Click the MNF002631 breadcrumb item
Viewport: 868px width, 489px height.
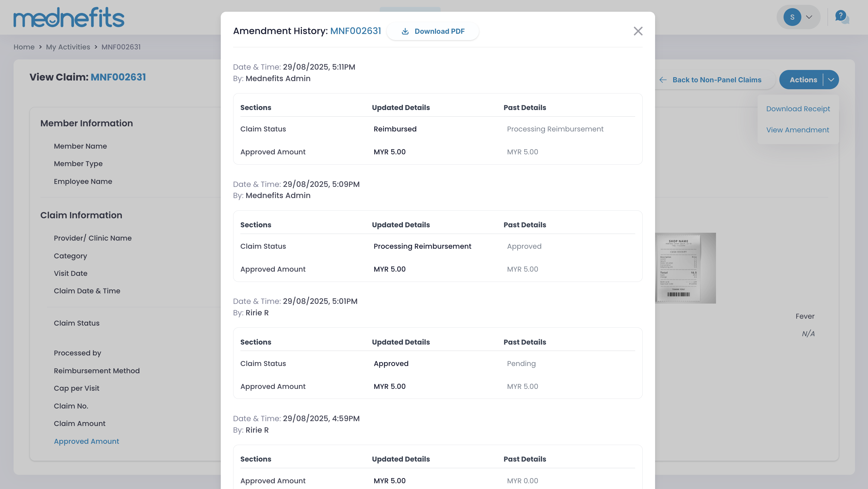121,47
